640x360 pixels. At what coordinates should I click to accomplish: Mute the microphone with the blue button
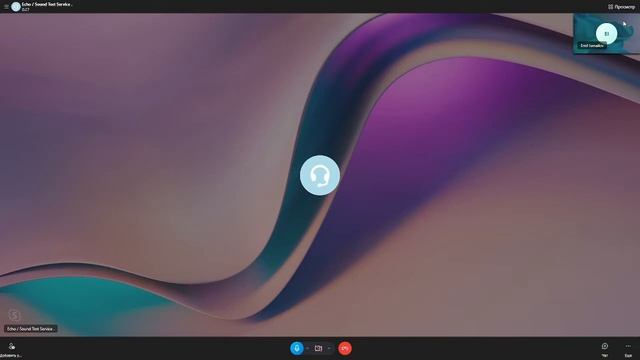297,348
